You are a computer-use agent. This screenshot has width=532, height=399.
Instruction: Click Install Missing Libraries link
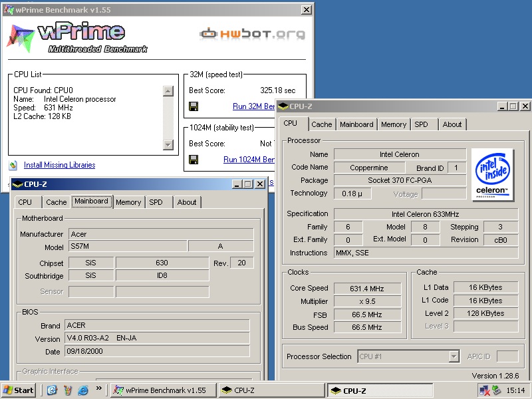tap(59, 165)
